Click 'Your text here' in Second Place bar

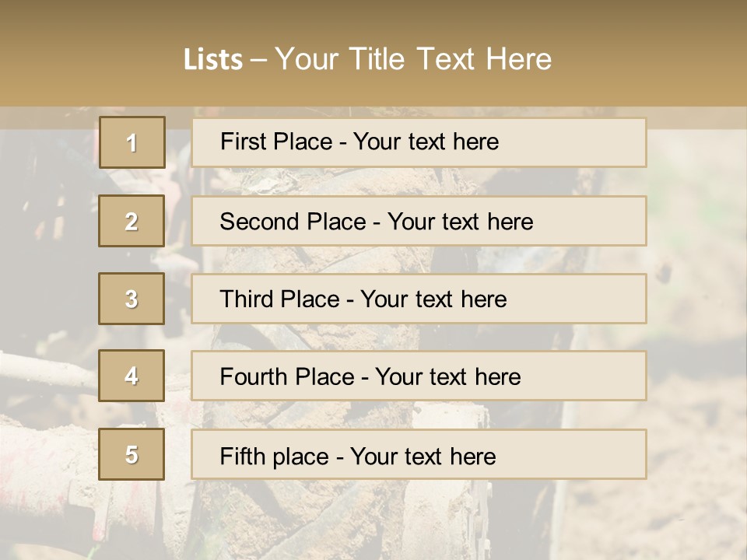click(x=460, y=222)
